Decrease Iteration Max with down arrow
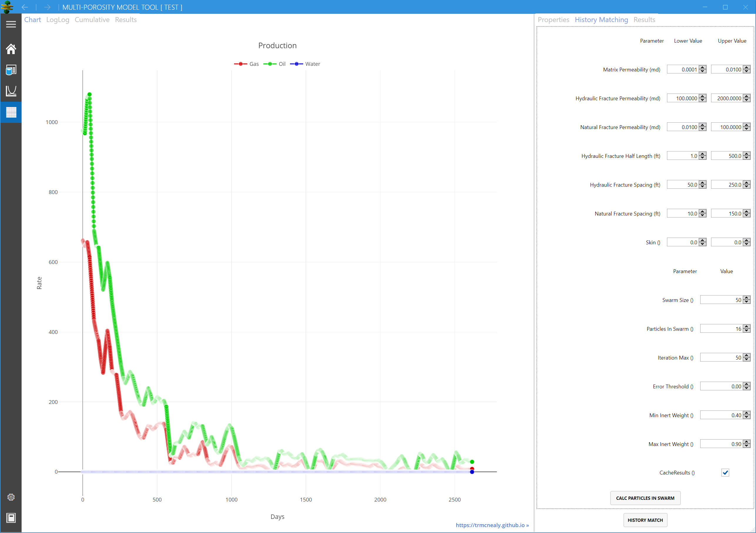 point(747,360)
